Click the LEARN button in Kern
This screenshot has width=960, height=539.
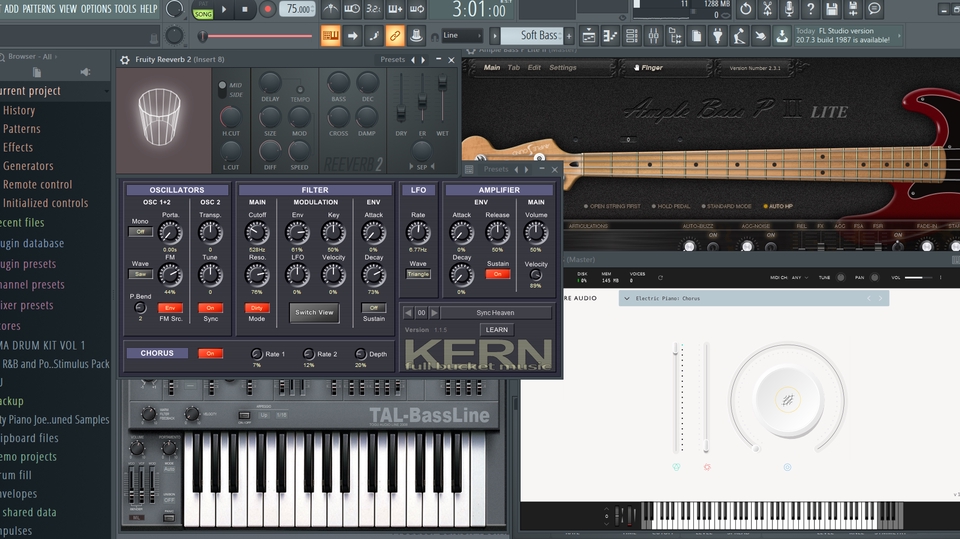(x=497, y=330)
